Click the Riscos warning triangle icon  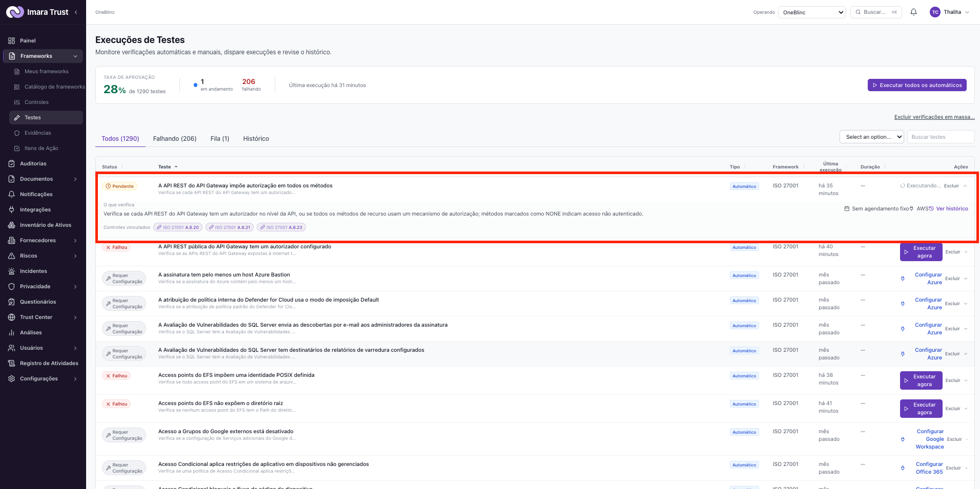tap(11, 256)
